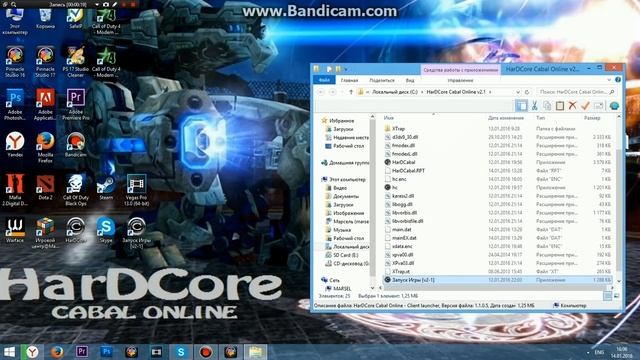Open Pinnacle Studio 16 desktop shortcut
Viewport: 640px width, 360px height.
click(x=15, y=62)
